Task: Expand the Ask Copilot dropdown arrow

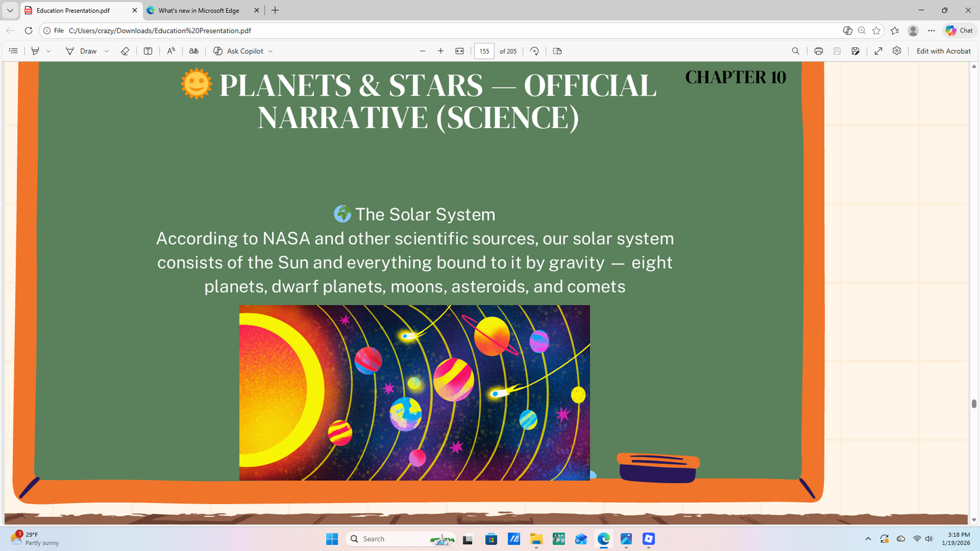Action: [x=271, y=51]
